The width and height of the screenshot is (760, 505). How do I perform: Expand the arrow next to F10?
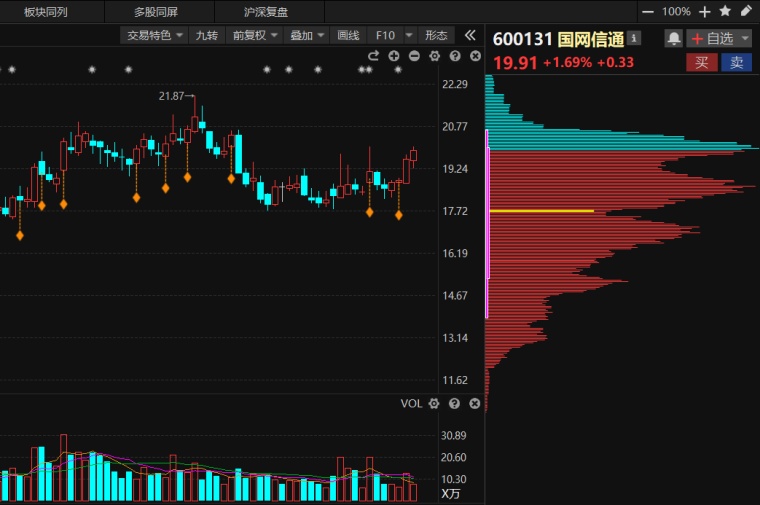[x=409, y=35]
